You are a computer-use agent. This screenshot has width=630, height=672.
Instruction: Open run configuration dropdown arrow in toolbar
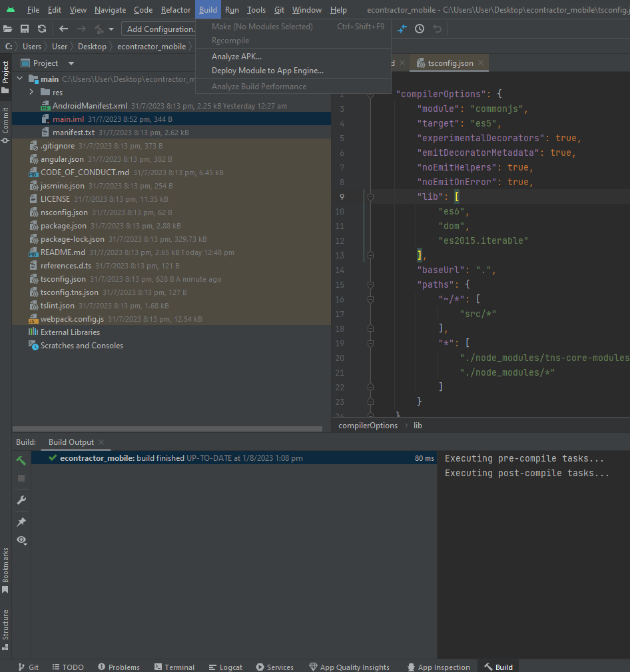click(x=111, y=29)
